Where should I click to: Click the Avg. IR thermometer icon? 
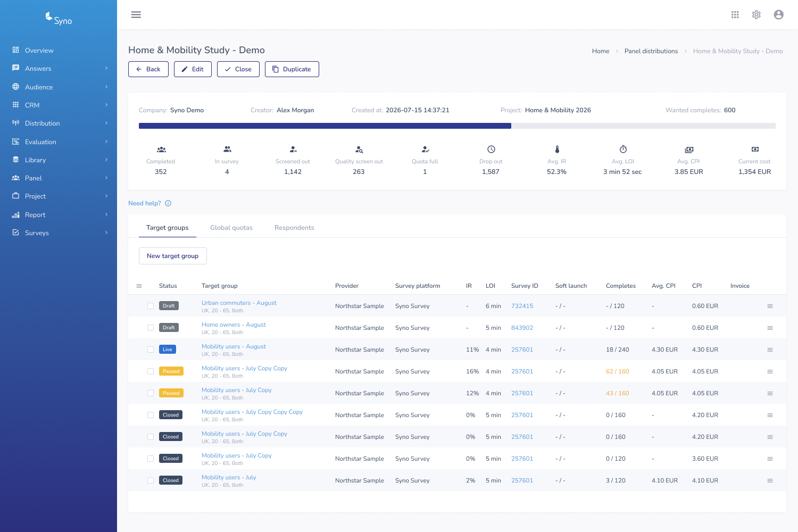point(557,149)
